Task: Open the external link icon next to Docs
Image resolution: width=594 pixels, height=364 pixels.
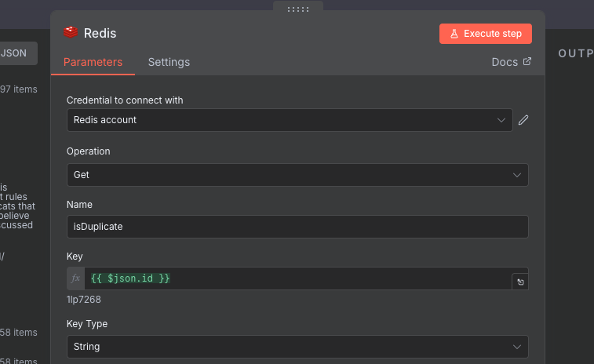Action: pos(527,61)
